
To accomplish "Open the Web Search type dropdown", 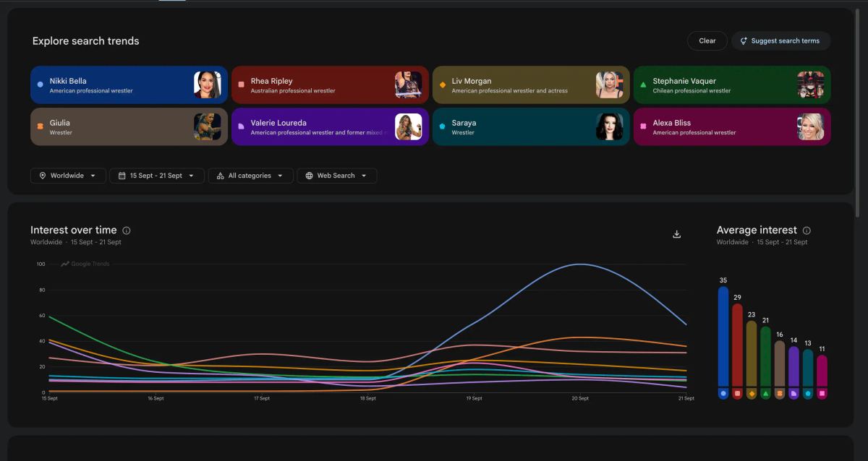I will coord(336,176).
